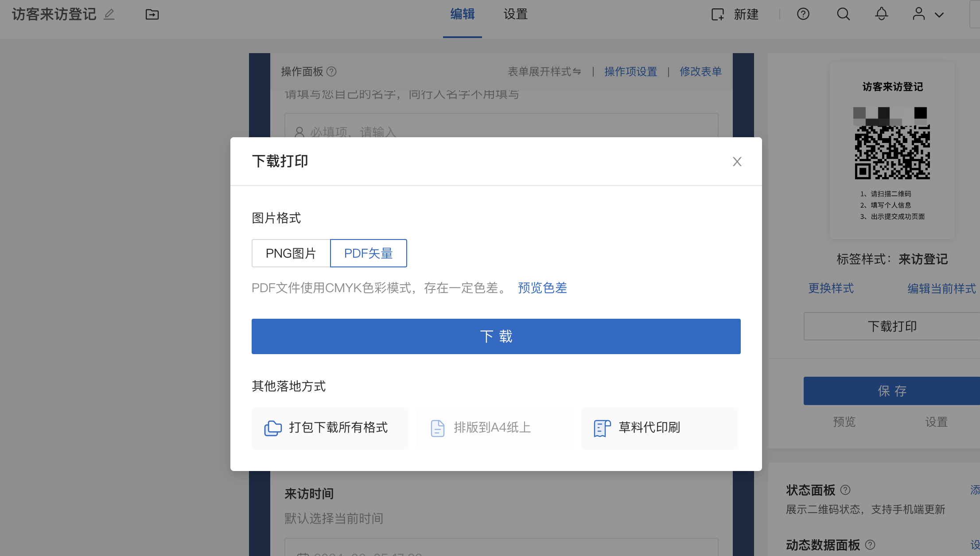Click the search magnifier icon

coord(843,14)
